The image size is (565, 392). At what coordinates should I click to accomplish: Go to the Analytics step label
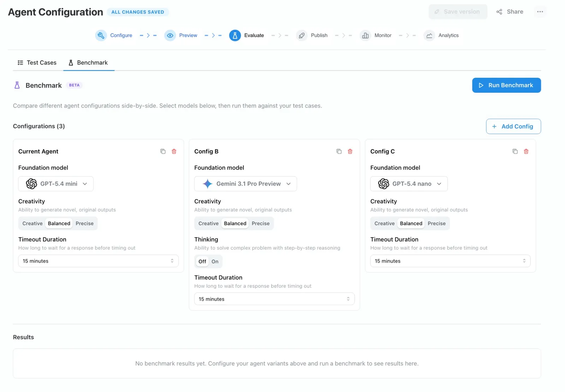point(448,35)
